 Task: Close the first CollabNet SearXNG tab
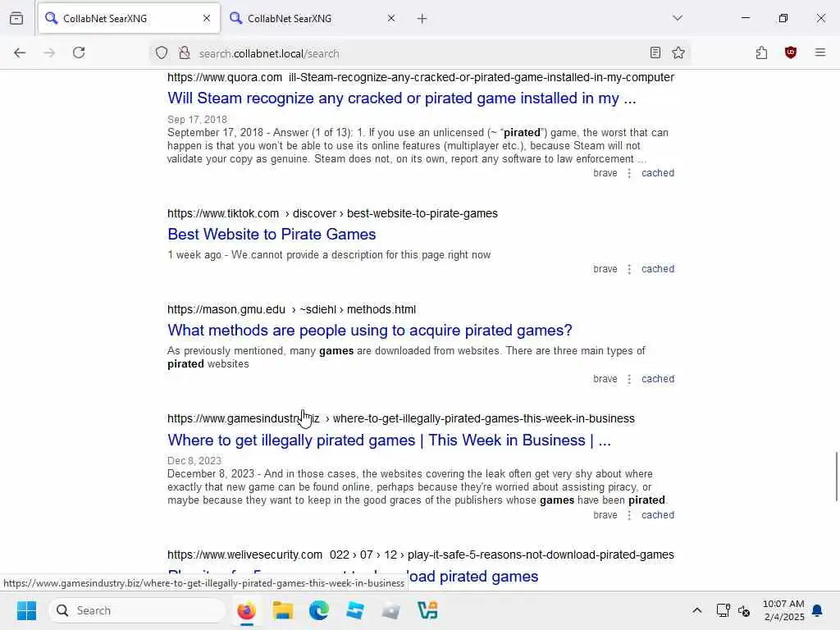point(207,18)
